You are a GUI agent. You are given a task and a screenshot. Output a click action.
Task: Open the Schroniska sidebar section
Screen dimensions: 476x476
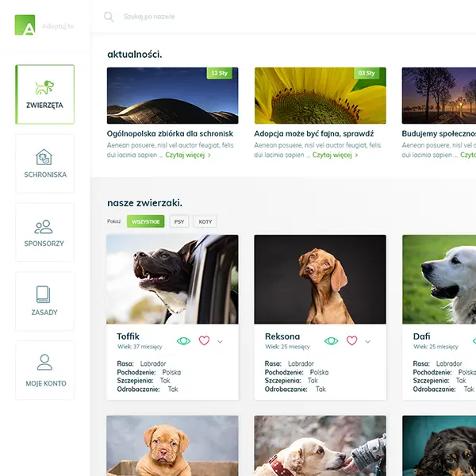coord(44,163)
